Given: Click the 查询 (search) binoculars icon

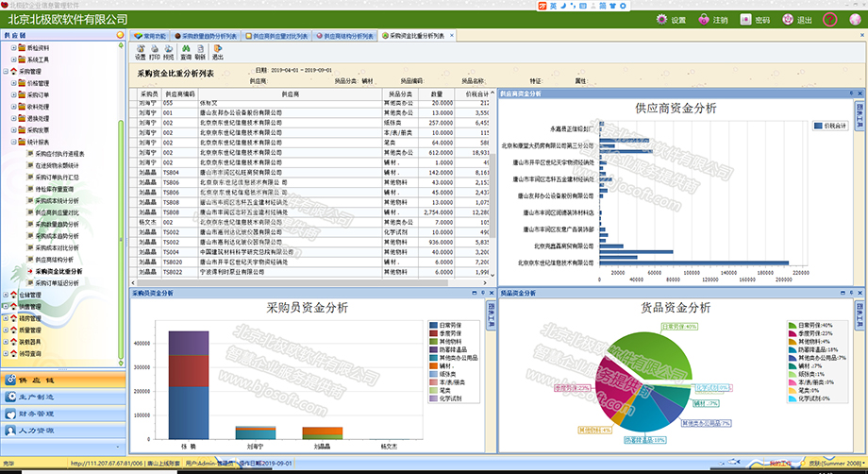Looking at the screenshot, I should click(x=186, y=53).
